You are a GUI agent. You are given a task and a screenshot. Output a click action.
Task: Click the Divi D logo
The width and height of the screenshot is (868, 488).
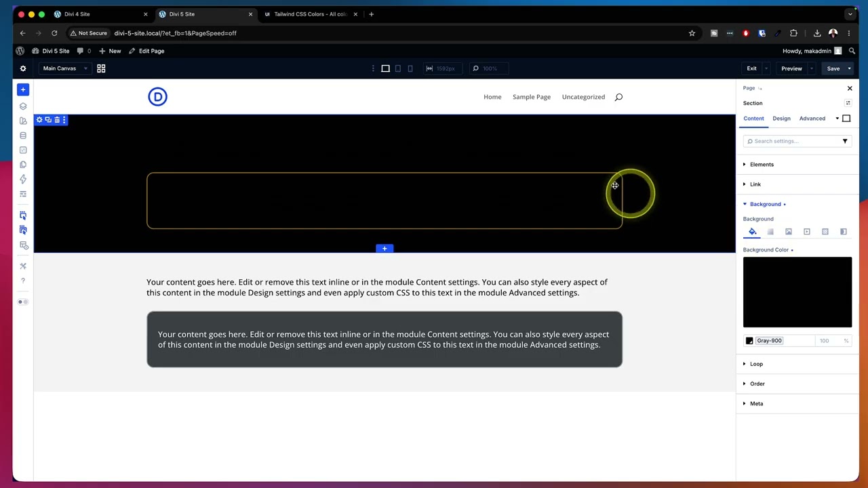click(x=157, y=97)
